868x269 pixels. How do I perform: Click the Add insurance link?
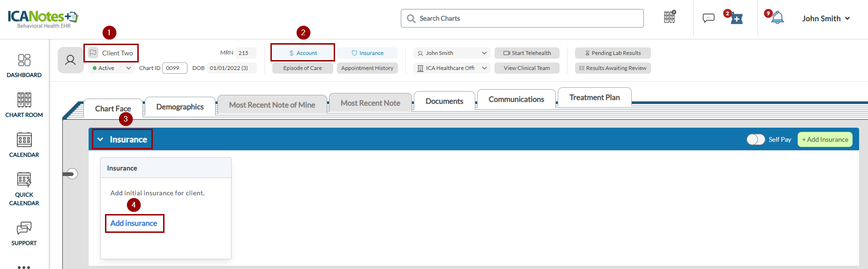coord(134,223)
